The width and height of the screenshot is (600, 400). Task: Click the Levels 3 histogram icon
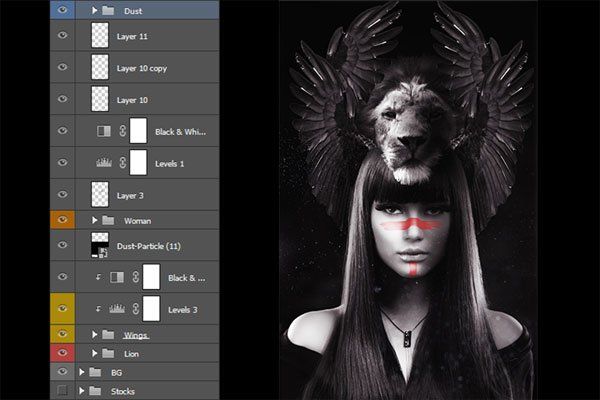point(117,309)
